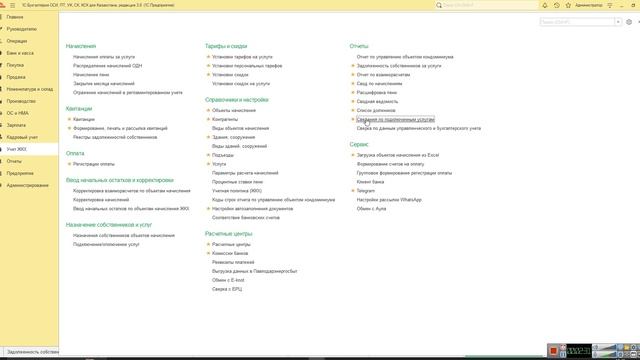Open Установка персональных тарифов
Screen dimensions: 640x360
click(x=247, y=66)
